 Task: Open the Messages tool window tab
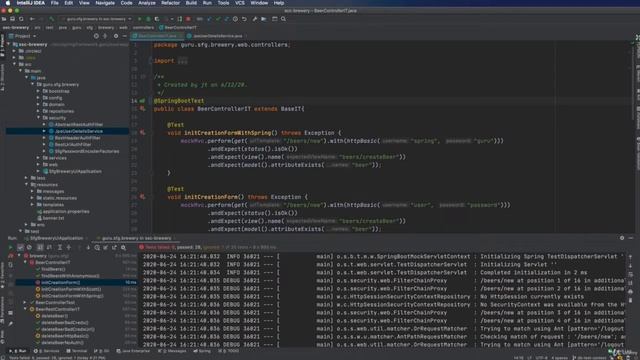tap(172, 351)
